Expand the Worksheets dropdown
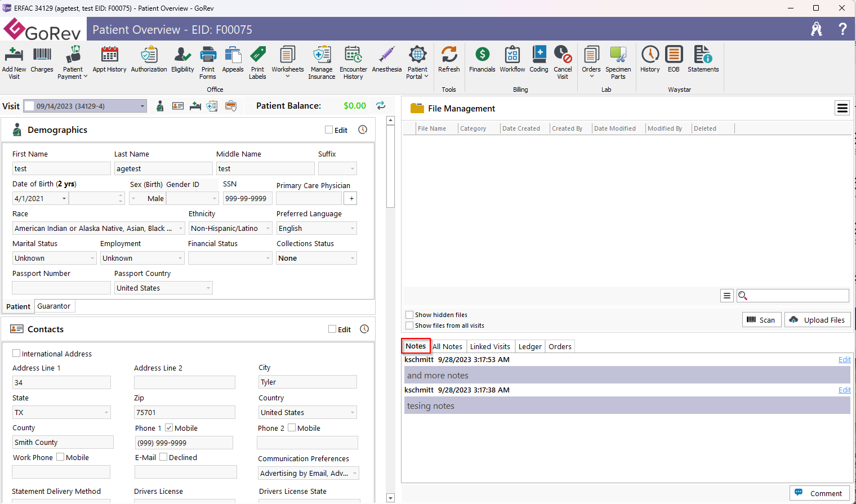Screen dimensions: 856x504 click(288, 76)
